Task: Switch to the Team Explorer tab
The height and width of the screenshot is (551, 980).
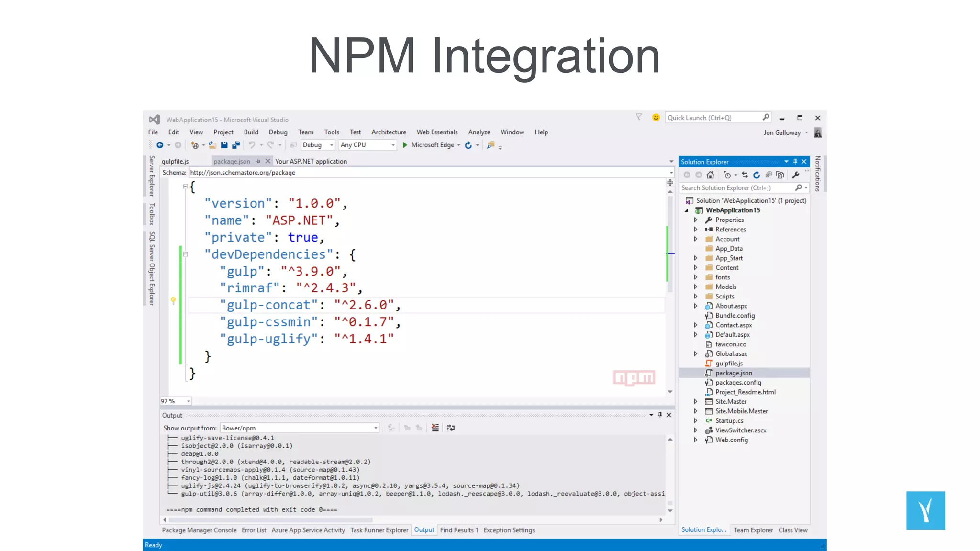Action: (x=753, y=530)
